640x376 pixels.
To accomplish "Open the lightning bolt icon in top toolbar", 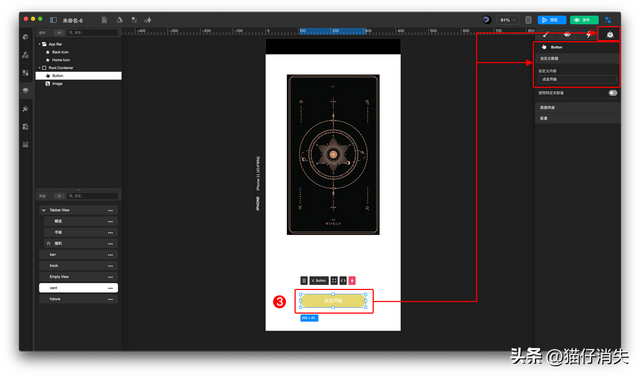I will pyautogui.click(x=148, y=20).
